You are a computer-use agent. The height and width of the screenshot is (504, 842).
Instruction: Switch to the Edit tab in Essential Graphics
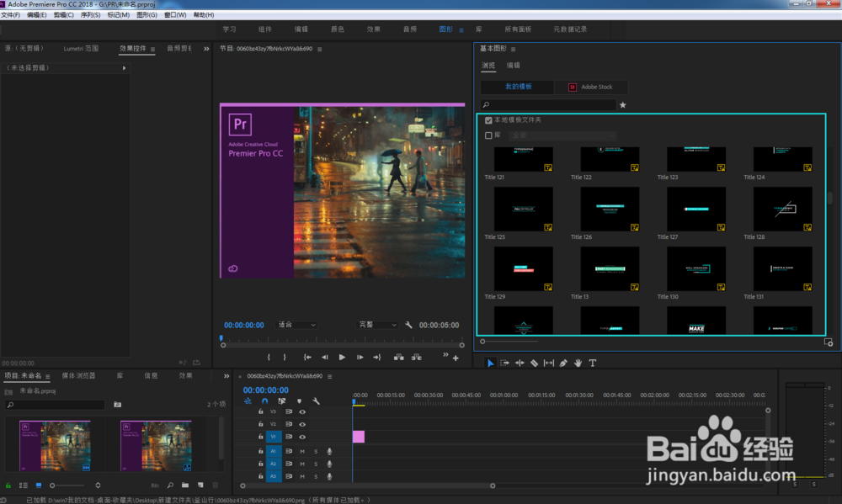click(x=514, y=66)
